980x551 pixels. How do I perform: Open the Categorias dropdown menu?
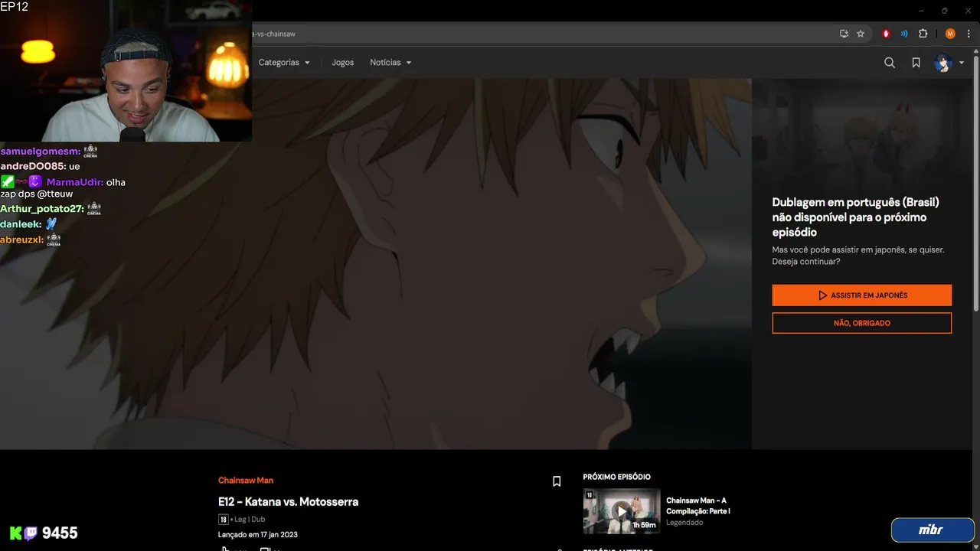(284, 63)
